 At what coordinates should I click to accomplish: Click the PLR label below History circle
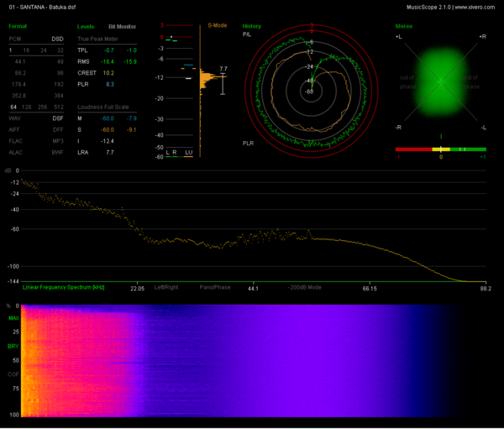pos(248,144)
